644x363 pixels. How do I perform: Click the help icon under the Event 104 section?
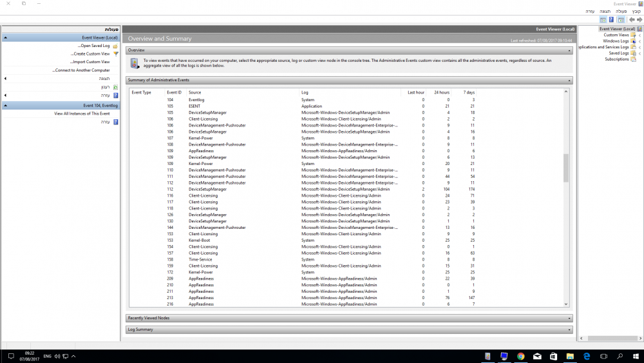pos(115,122)
